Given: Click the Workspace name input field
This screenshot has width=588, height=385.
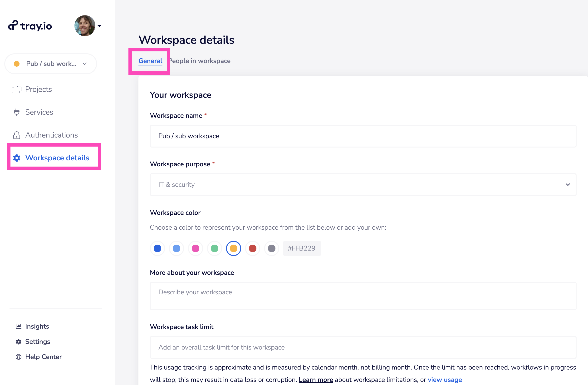Looking at the screenshot, I should [x=363, y=136].
